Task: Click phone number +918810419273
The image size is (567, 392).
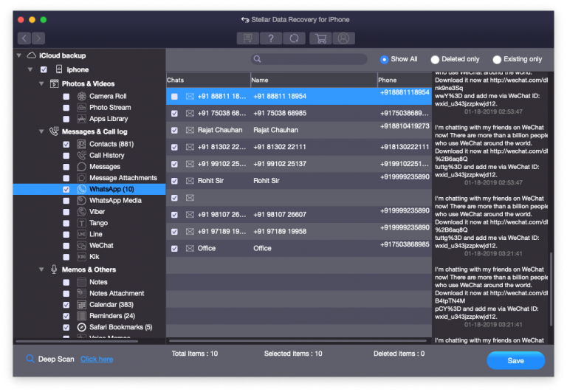Action: 405,126
